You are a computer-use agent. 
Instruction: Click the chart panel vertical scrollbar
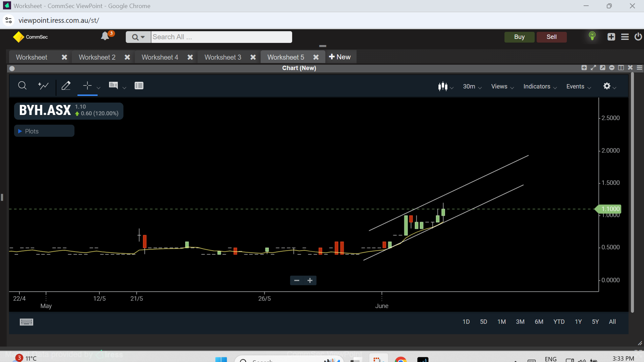632,192
